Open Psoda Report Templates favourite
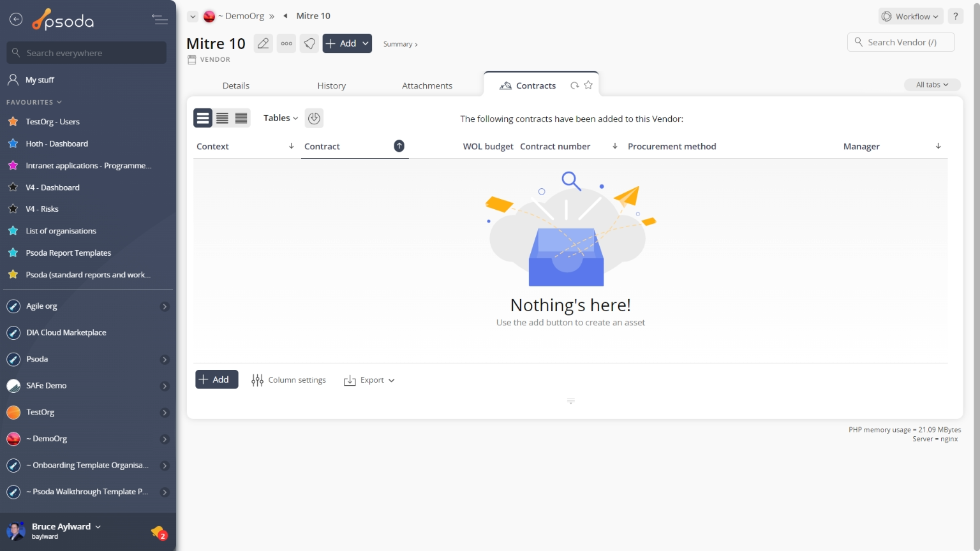980x551 pixels. [x=68, y=253]
